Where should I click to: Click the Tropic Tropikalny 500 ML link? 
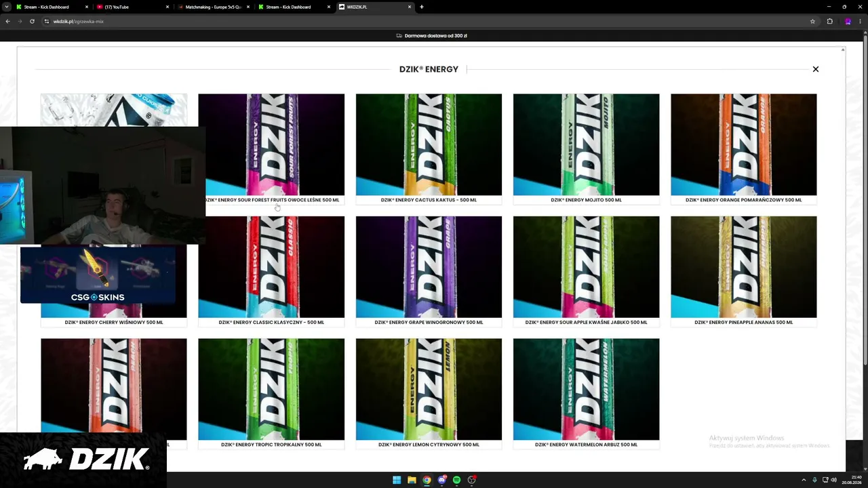click(x=271, y=445)
